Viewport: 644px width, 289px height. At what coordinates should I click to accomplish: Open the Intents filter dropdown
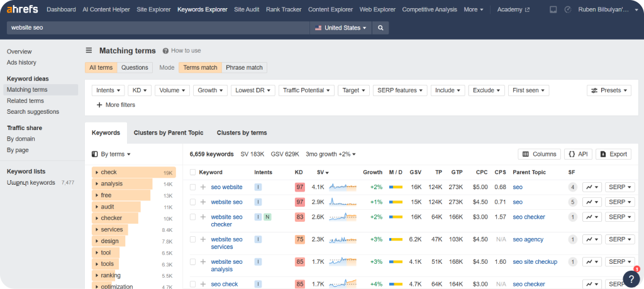[x=108, y=90]
